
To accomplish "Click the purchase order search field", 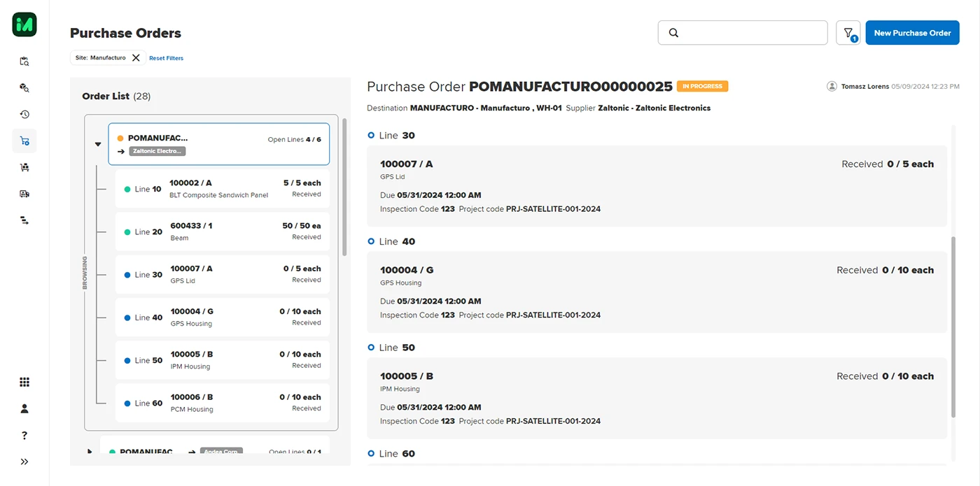I will (749, 33).
